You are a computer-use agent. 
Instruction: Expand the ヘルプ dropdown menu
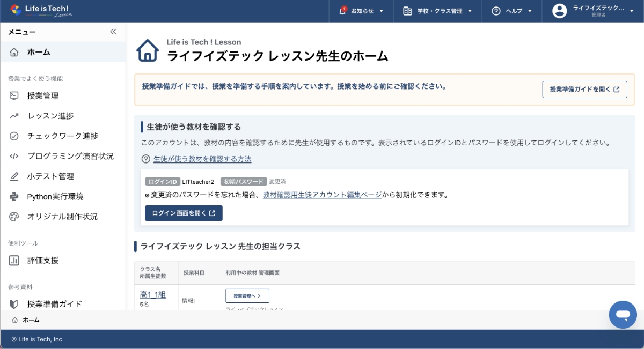pos(512,11)
